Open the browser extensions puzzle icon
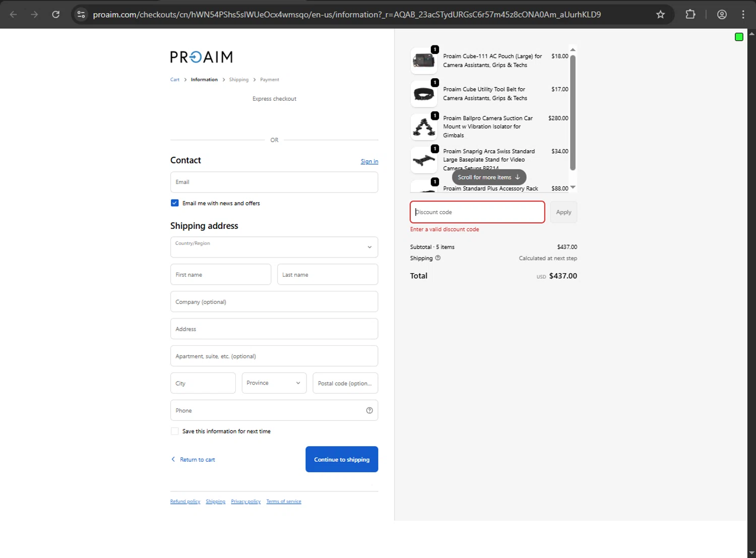This screenshot has width=756, height=558. click(x=690, y=15)
